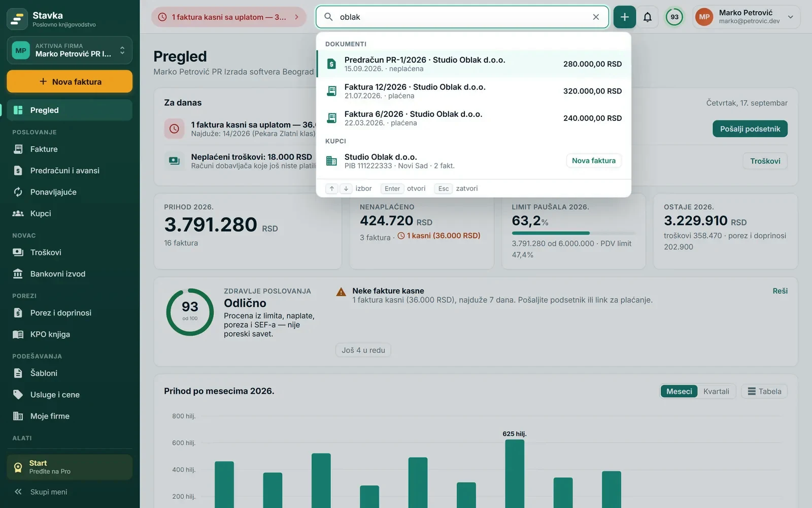
Task: Click inside search field with text oblak
Action: point(462,17)
